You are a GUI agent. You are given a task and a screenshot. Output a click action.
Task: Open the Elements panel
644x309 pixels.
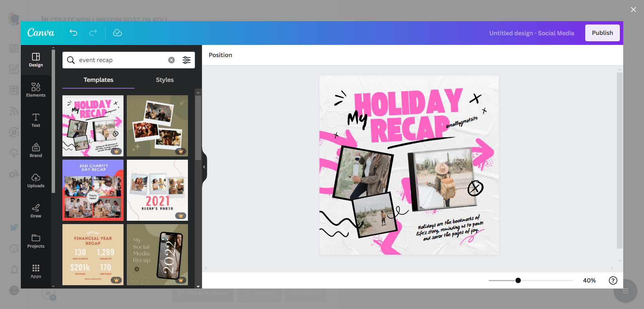point(36,89)
